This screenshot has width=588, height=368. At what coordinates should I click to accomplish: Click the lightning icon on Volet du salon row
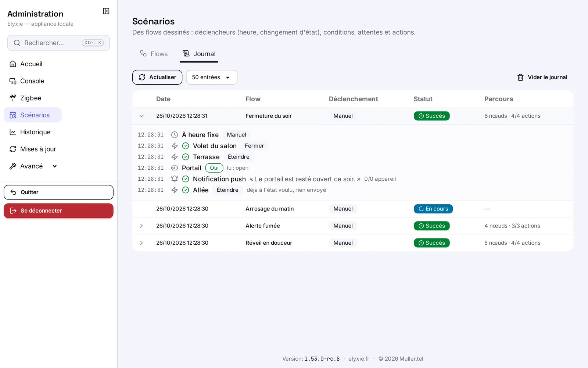(175, 146)
